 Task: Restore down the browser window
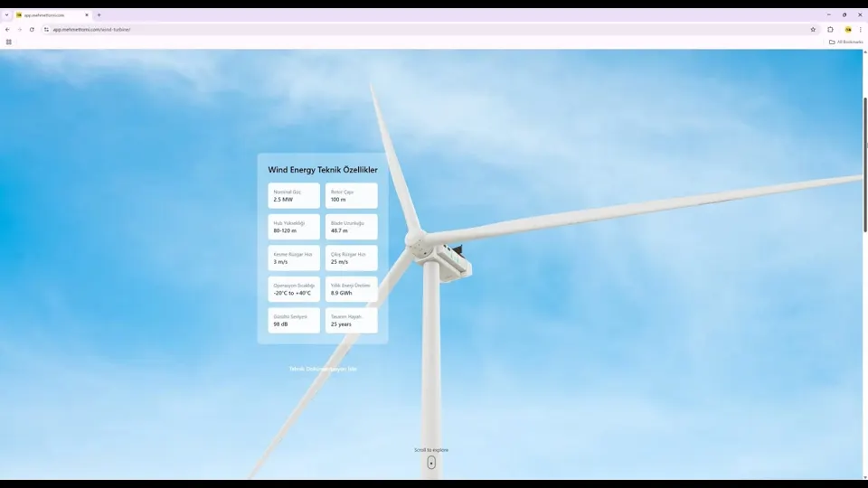click(844, 15)
